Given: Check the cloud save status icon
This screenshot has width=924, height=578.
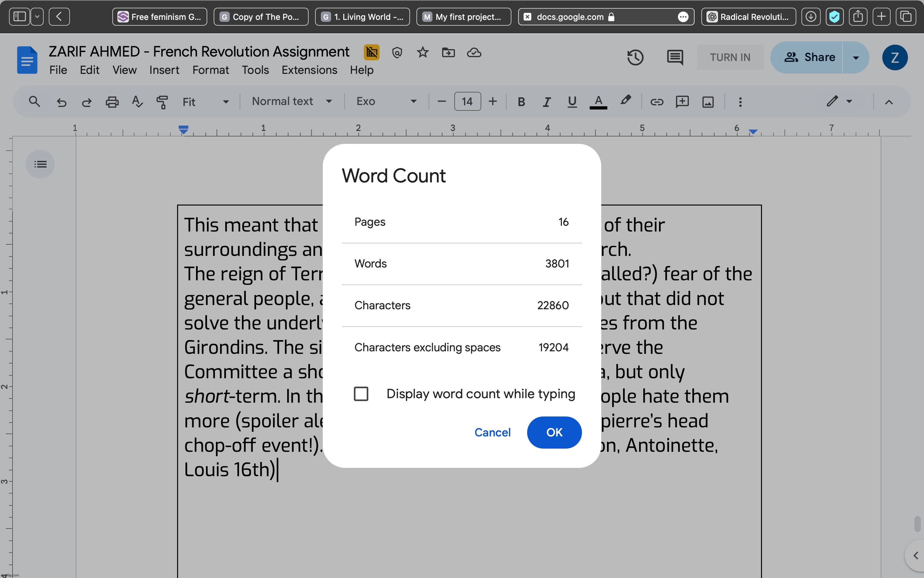Looking at the screenshot, I should 474,52.
